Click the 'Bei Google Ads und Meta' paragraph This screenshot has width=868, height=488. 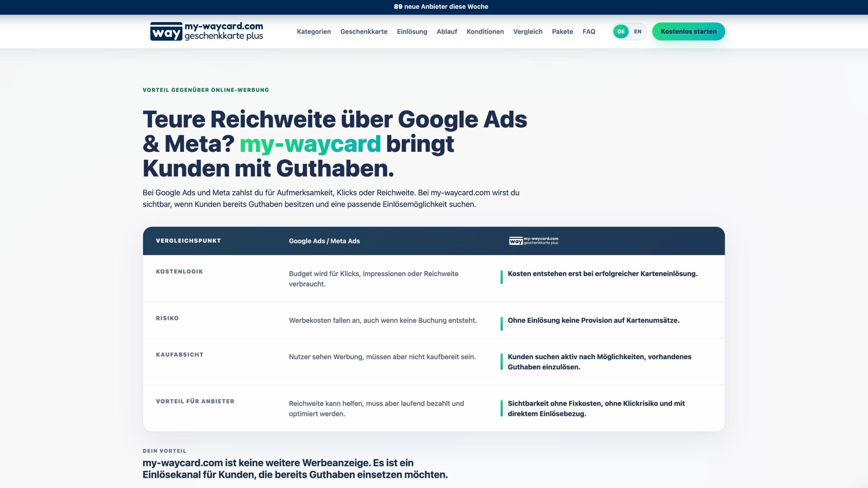pos(331,198)
